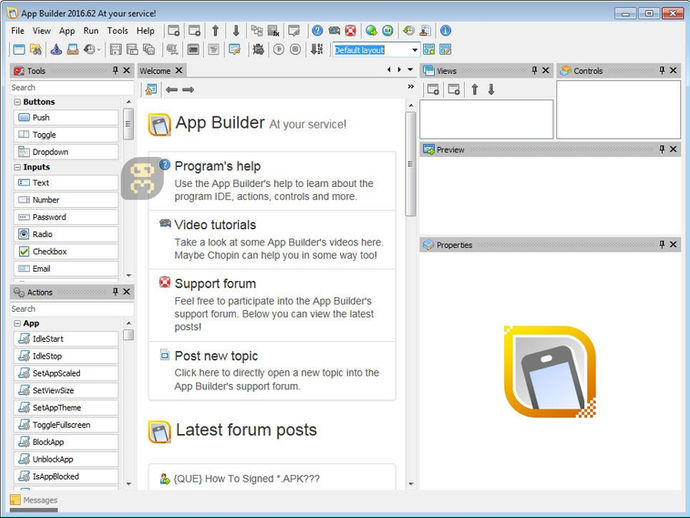
Task: Click Post new topic link
Action: [x=216, y=356]
